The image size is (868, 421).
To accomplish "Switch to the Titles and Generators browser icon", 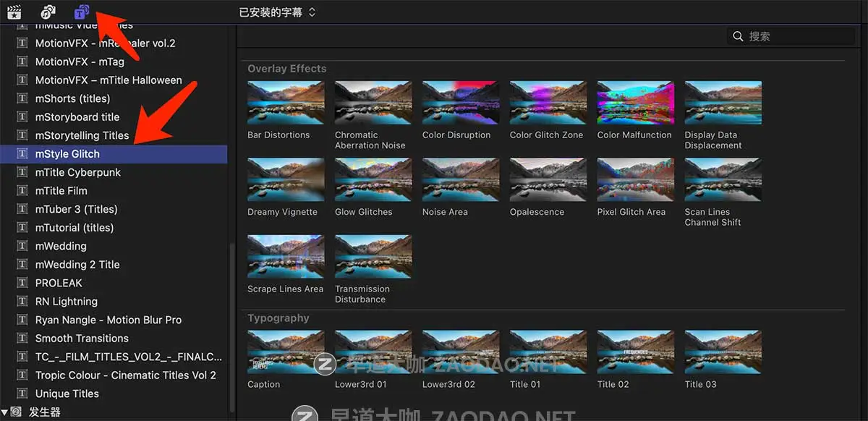I will [x=81, y=12].
